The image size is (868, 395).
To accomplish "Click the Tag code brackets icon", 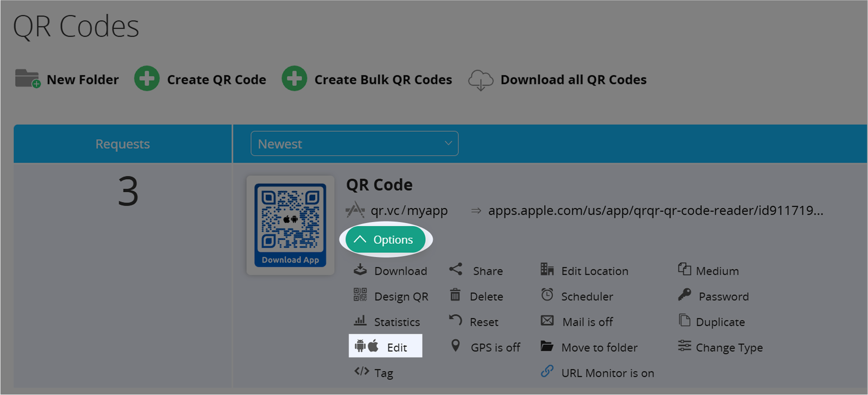I will [362, 371].
